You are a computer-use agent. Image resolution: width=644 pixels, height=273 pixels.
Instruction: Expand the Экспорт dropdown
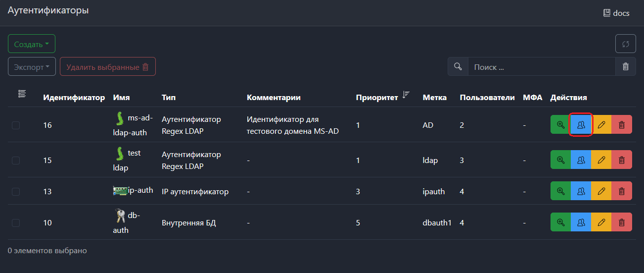pyautogui.click(x=32, y=66)
